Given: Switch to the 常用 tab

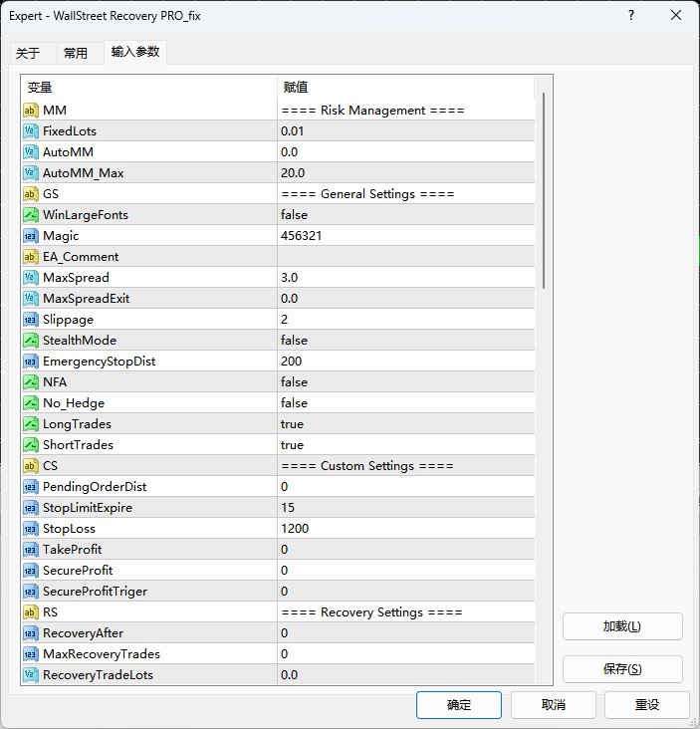Looking at the screenshot, I should click(76, 54).
